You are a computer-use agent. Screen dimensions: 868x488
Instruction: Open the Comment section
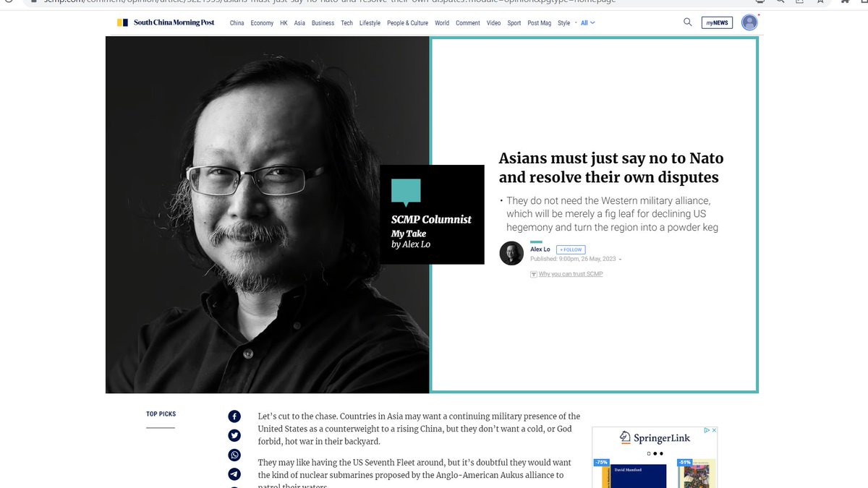click(468, 23)
